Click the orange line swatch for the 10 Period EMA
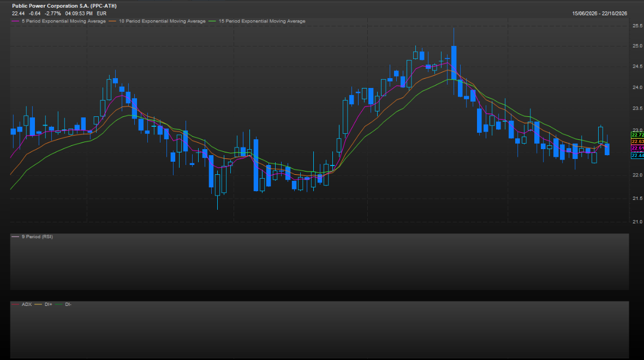This screenshot has width=644, height=360. pos(112,21)
